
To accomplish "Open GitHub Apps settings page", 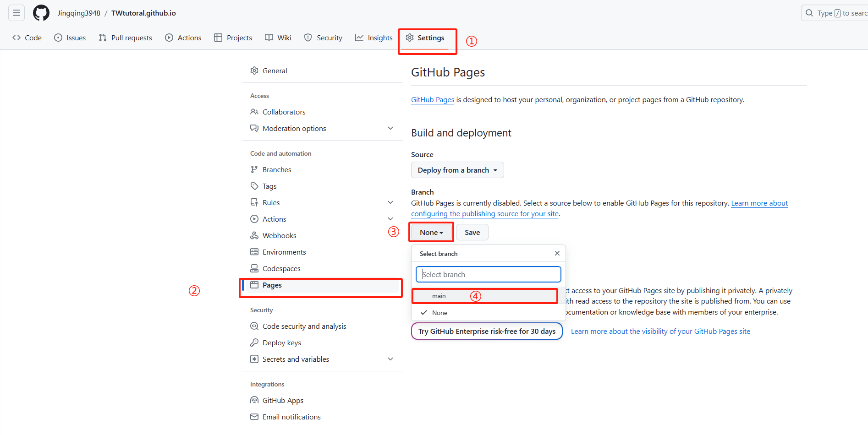I will (x=283, y=400).
